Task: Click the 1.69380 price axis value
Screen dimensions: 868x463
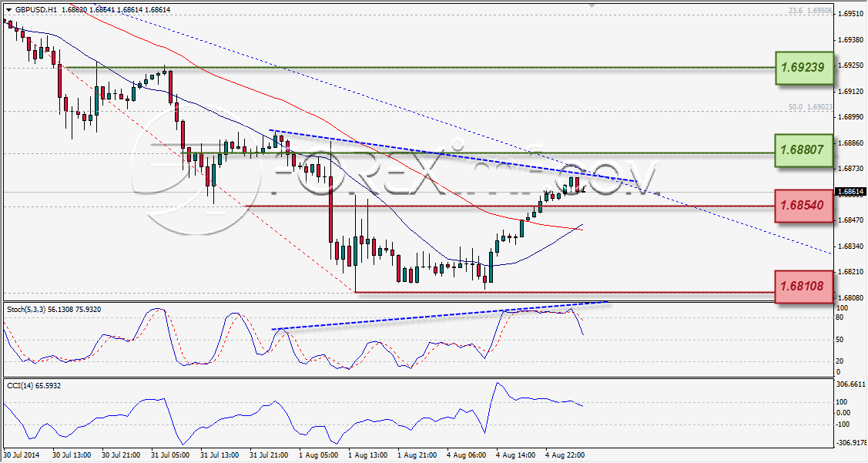Action: [850, 40]
